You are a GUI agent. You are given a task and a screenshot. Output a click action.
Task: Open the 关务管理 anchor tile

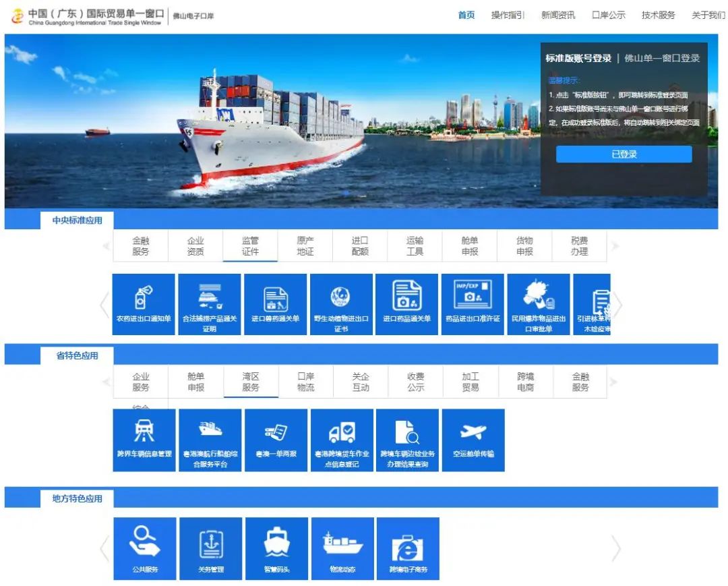click(211, 549)
